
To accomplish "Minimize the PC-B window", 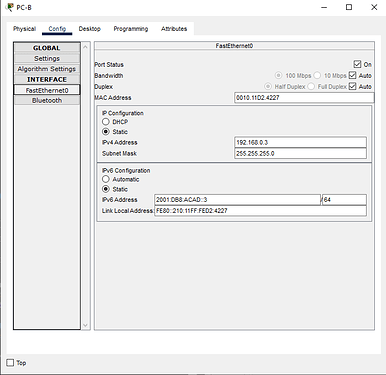I will pos(324,7).
